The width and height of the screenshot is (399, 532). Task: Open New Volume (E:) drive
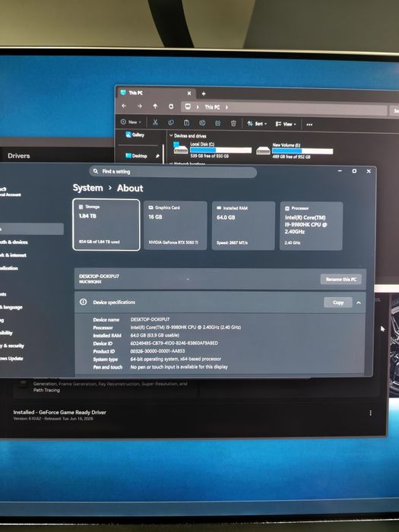(295, 150)
